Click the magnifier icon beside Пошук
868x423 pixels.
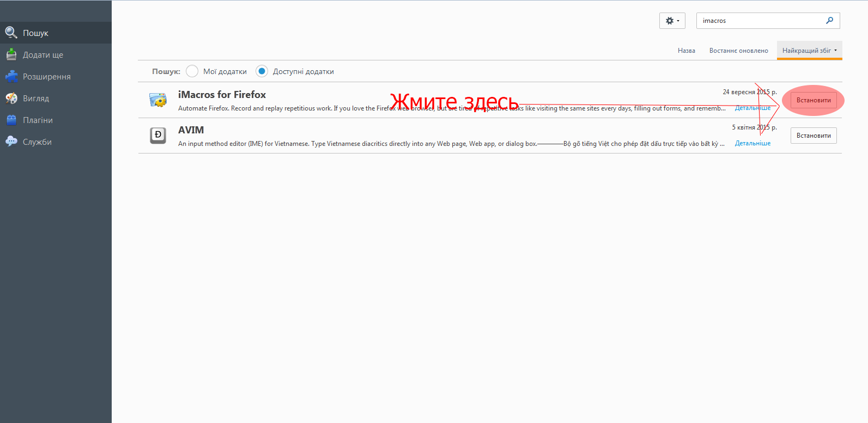point(11,33)
